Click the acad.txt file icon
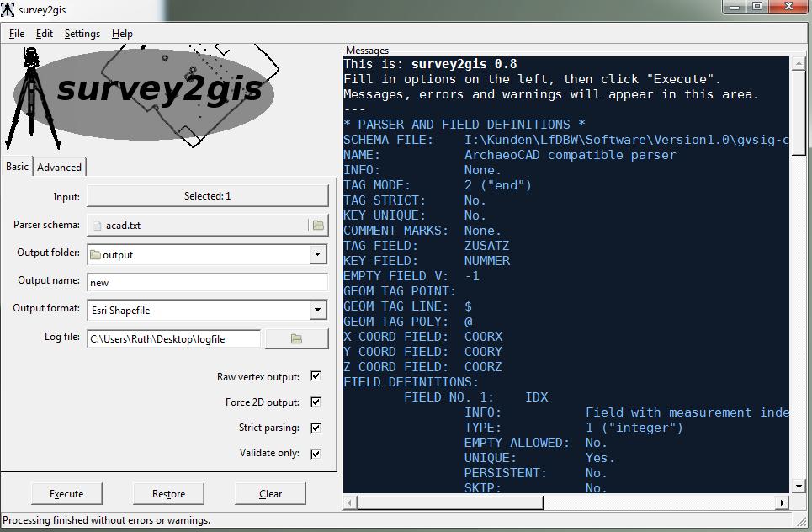This screenshot has width=812, height=532. 97,226
